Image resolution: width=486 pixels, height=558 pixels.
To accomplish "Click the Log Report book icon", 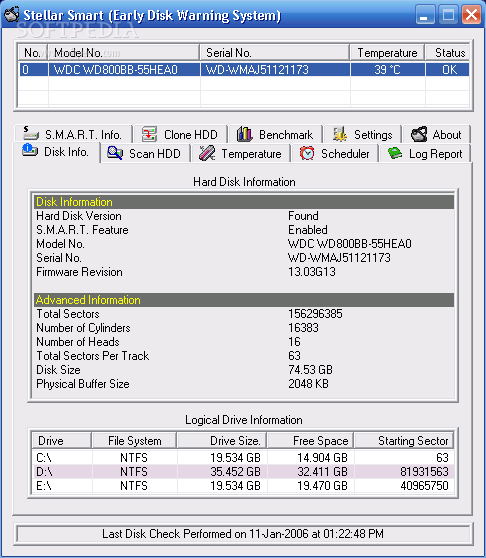I will pos(395,153).
